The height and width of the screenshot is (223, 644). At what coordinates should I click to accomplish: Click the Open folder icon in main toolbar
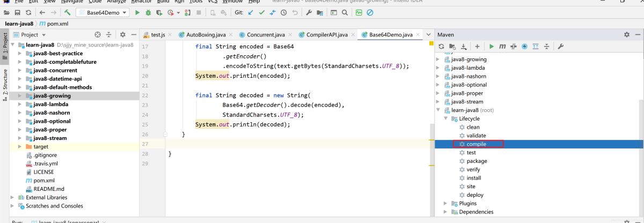pos(6,12)
